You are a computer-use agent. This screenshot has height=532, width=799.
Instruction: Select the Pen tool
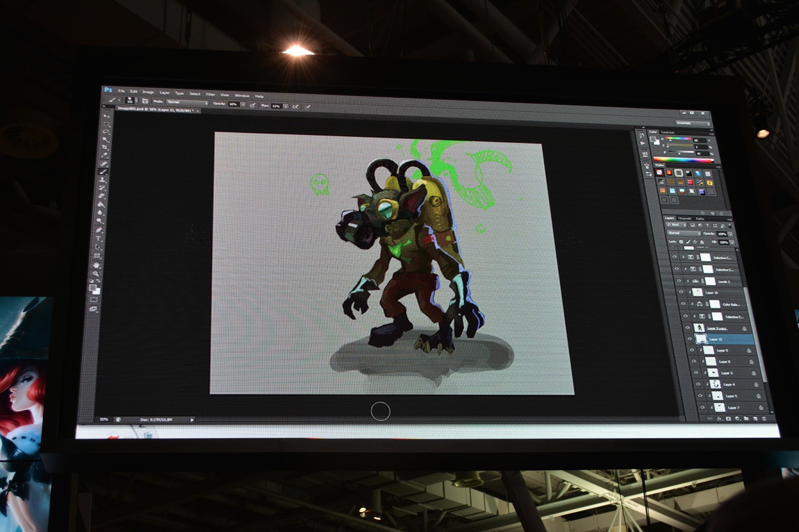click(99, 231)
